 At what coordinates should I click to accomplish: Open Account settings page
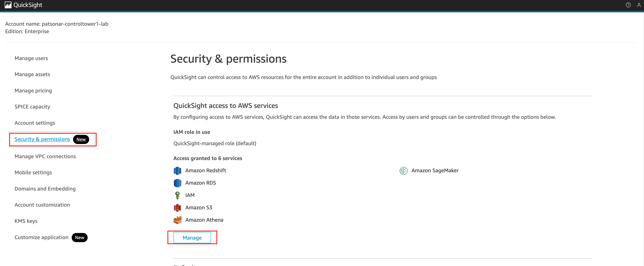[x=35, y=123]
